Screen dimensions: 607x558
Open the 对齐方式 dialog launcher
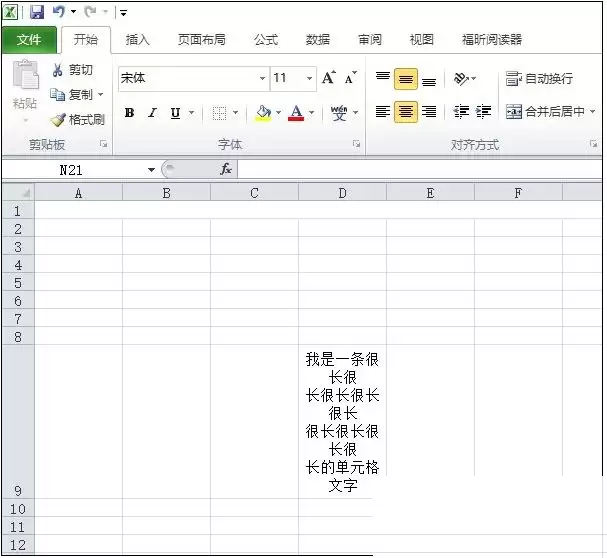pos(593,144)
